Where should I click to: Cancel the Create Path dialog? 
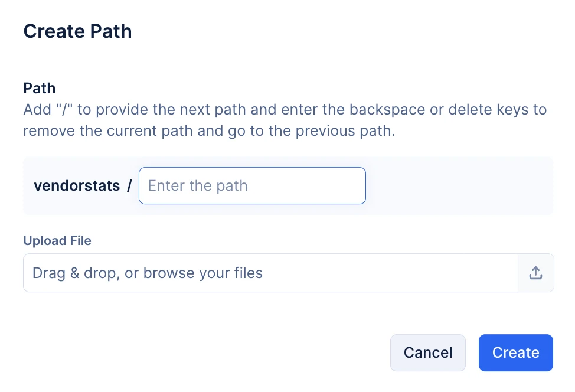click(x=428, y=353)
